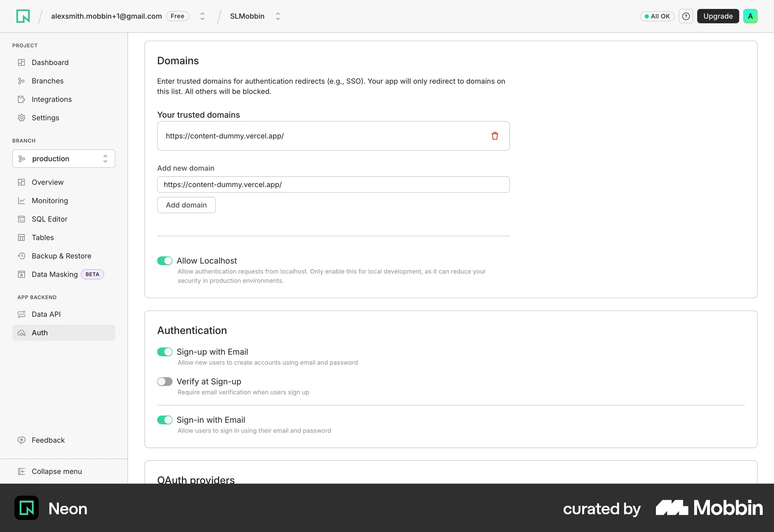774x532 pixels.
Task: Click the Domains section heading
Action: coord(178,61)
